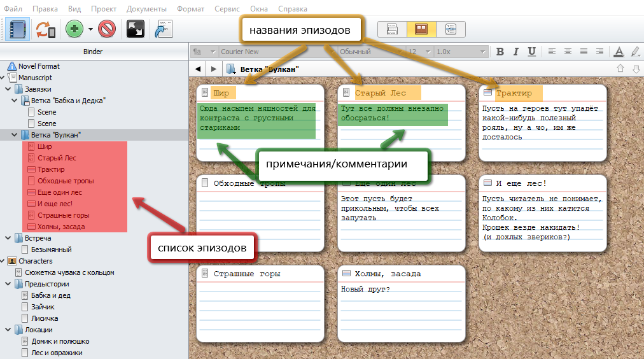Toggle Bold formatting

coord(500,52)
